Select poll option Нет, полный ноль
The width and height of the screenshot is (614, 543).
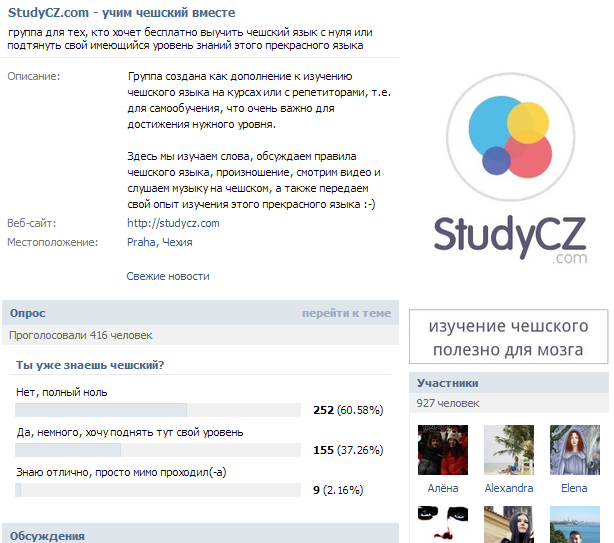[x=61, y=392]
